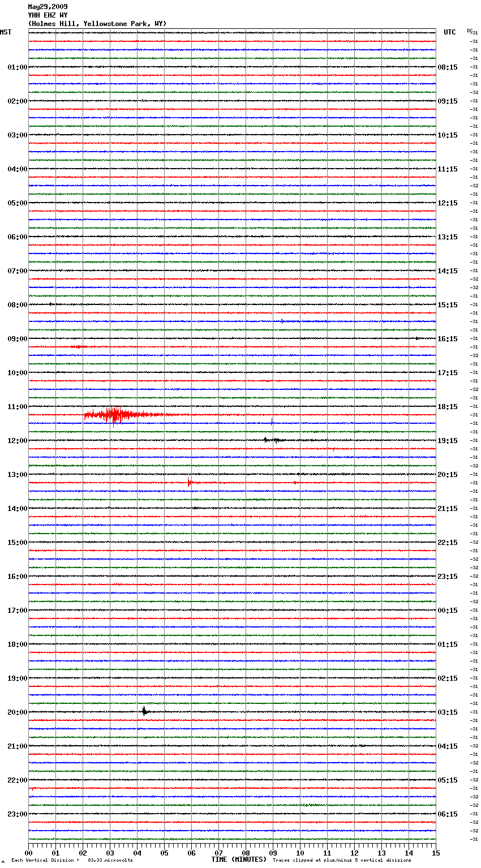Click the 01:00 MST time label
Screen dimensions: 481x868
pyautogui.click(x=17, y=67)
